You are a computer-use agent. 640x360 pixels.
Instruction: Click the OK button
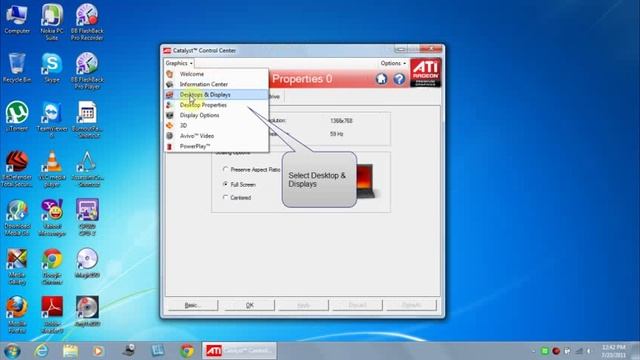pyautogui.click(x=249, y=305)
